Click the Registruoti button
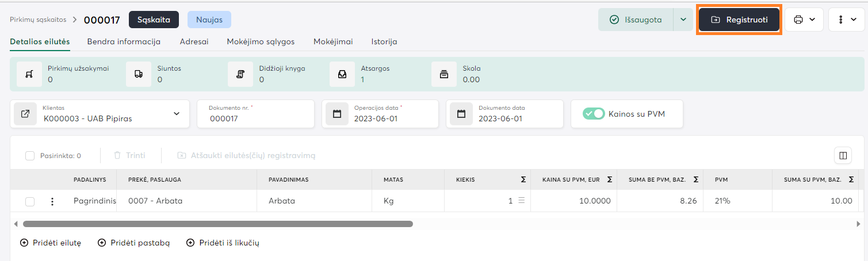The height and width of the screenshot is (261, 868). tap(739, 20)
